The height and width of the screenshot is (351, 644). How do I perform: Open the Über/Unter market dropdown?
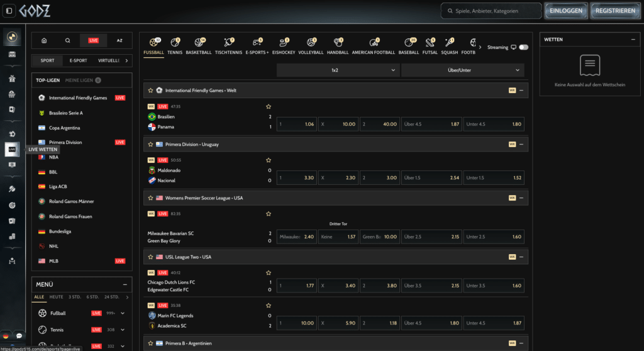tap(462, 70)
